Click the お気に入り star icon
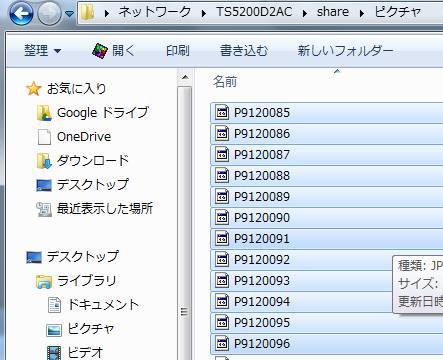 pyautogui.click(x=34, y=89)
